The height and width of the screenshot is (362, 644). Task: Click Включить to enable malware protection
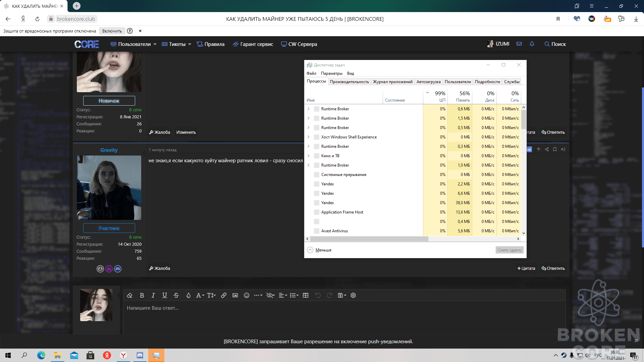point(112,31)
